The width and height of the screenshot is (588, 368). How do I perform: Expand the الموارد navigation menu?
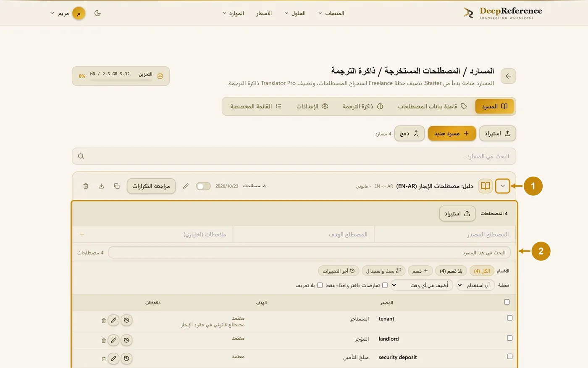coord(234,13)
